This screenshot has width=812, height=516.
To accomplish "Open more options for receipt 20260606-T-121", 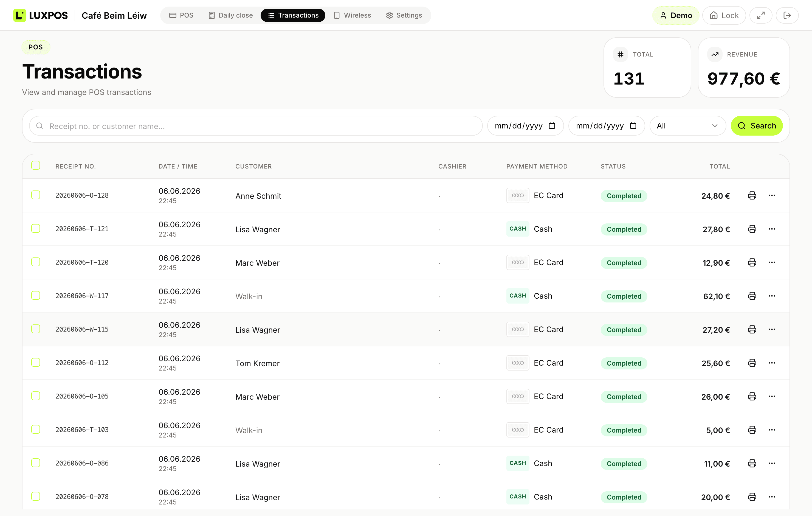I will pyautogui.click(x=771, y=229).
